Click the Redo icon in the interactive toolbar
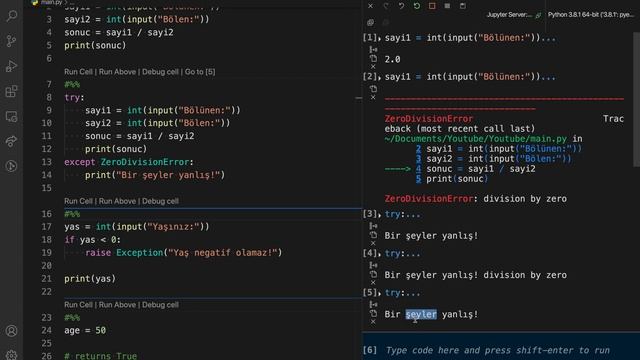The height and width of the screenshot is (360, 640). [x=386, y=6]
